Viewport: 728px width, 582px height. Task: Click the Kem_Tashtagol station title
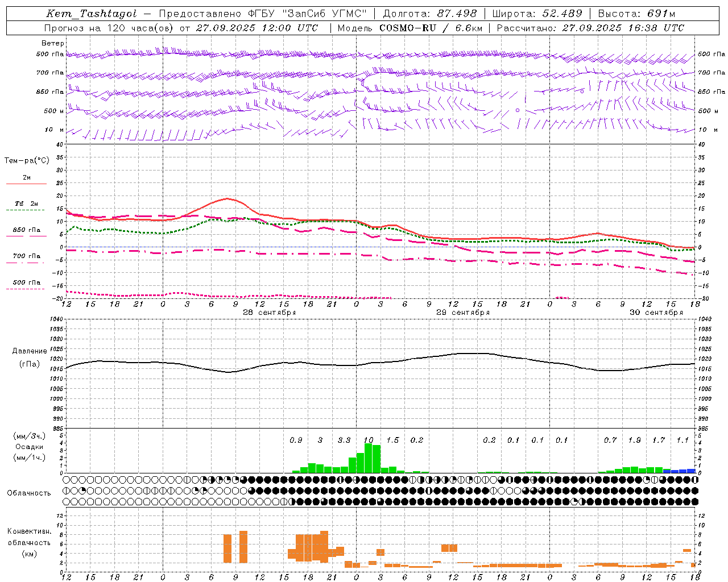tap(91, 14)
